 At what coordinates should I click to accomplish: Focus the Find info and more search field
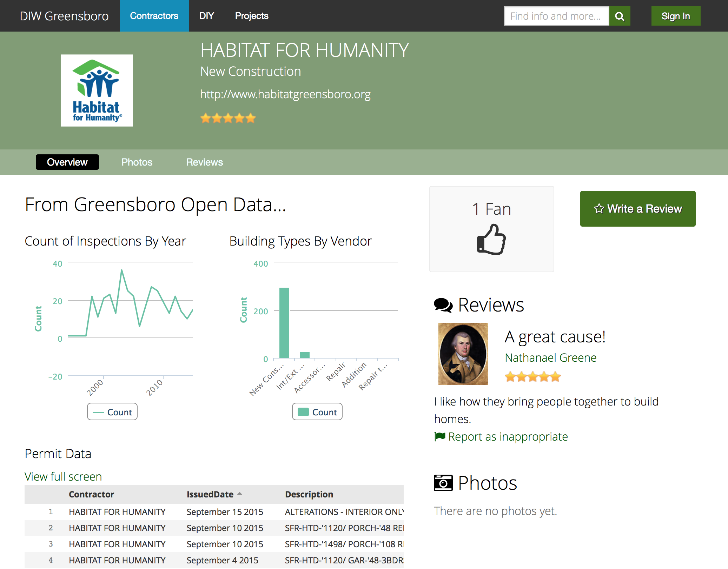pos(557,16)
